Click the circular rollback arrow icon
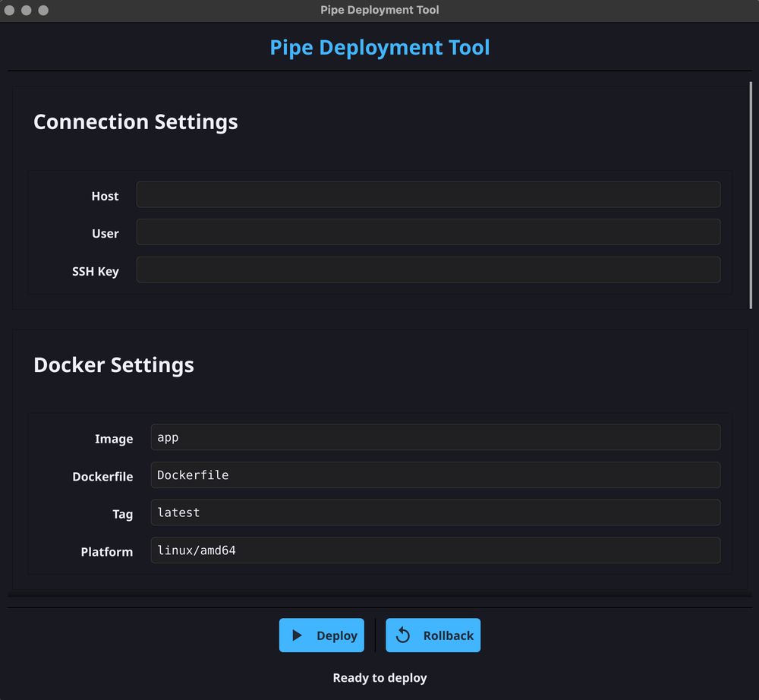Viewport: 759px width, 700px height. [402, 635]
